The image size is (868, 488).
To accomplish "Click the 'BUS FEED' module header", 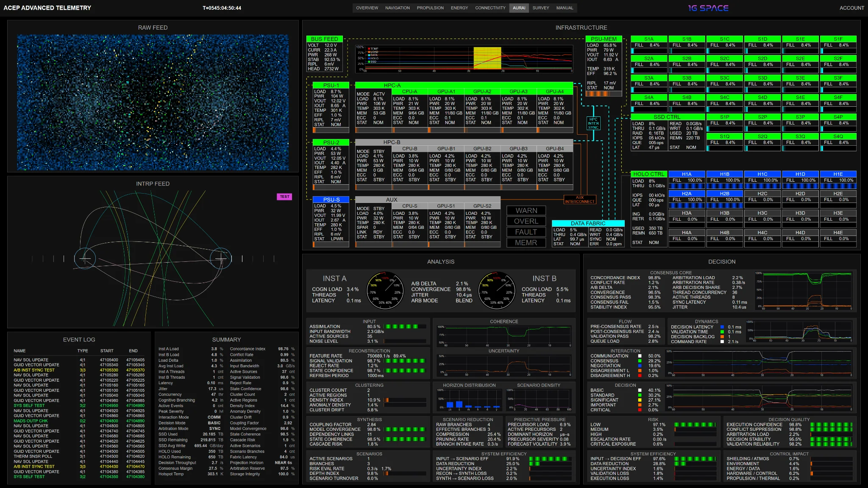I will point(325,39).
